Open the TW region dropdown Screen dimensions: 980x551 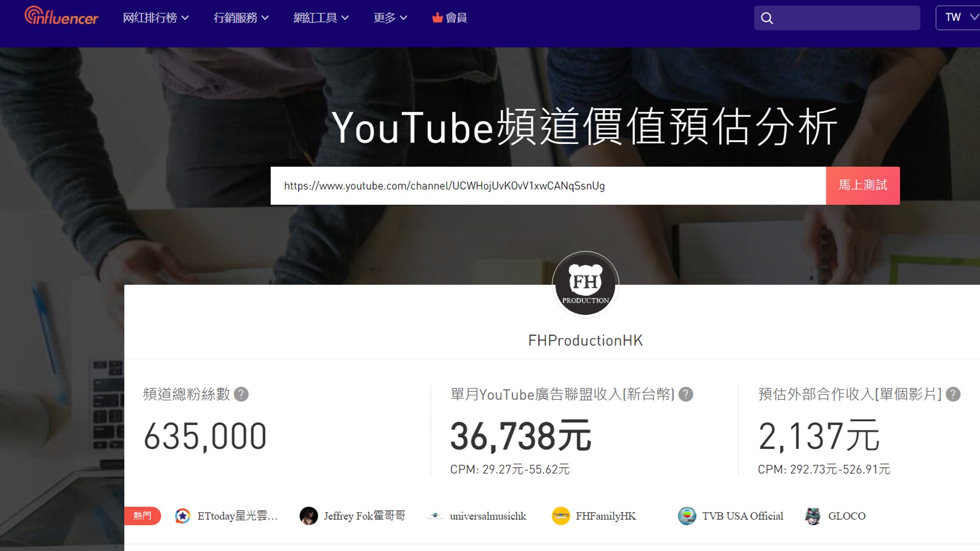pyautogui.click(x=959, y=18)
